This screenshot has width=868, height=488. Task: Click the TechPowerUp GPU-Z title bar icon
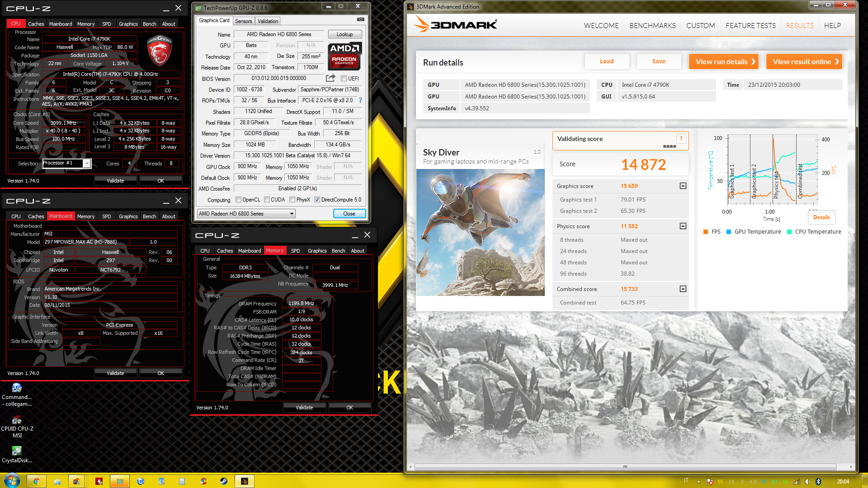click(x=198, y=8)
